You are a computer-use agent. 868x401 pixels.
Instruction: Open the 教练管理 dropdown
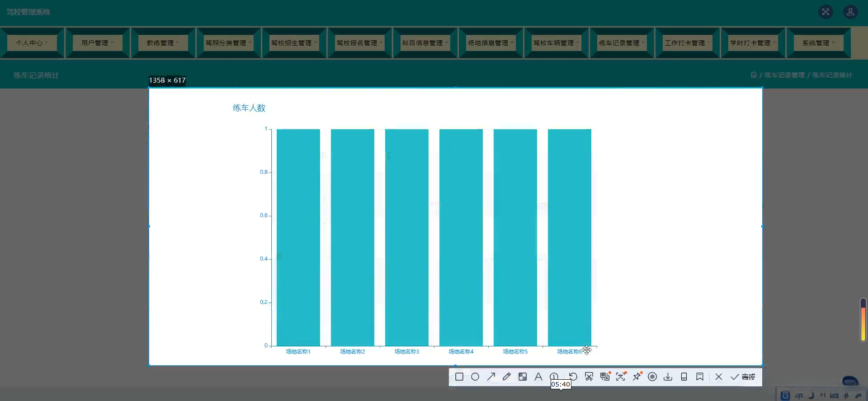[163, 43]
